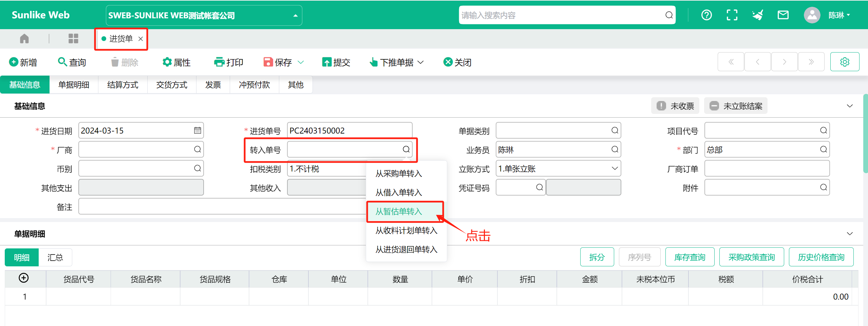Click the 转入单号 lookup magnifier
868x326 pixels.
click(406, 149)
